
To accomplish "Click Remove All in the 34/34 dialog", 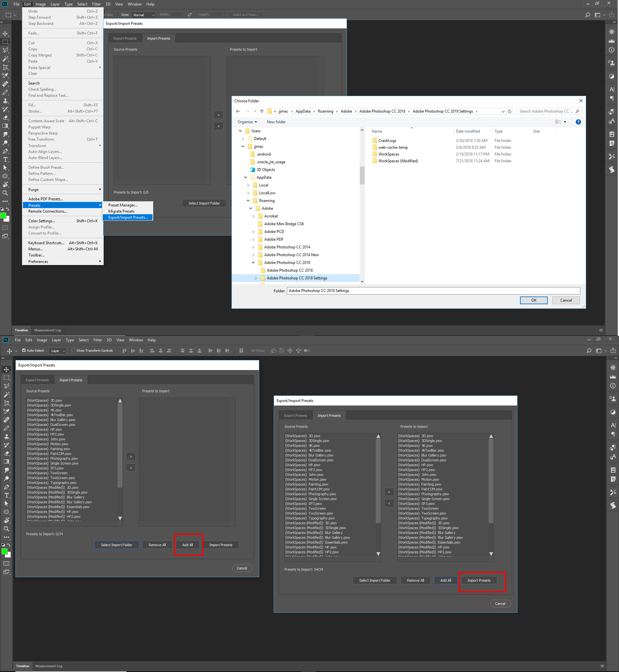I will tap(415, 580).
